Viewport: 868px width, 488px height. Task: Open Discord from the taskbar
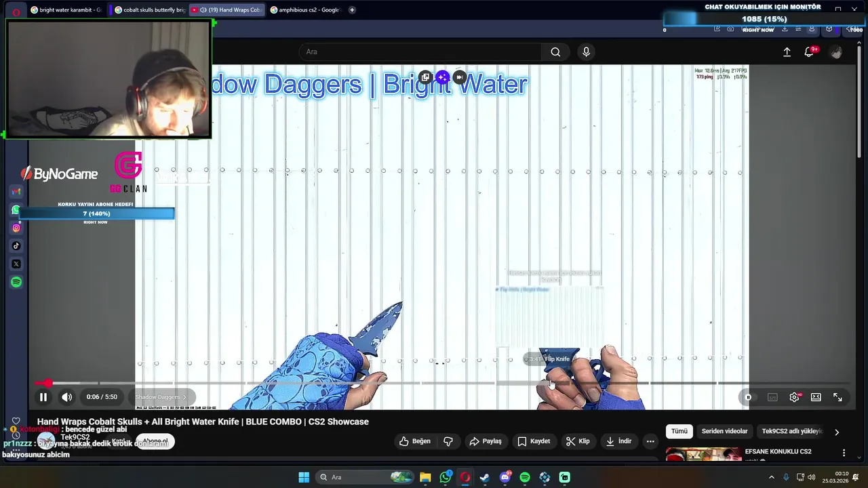click(x=505, y=477)
